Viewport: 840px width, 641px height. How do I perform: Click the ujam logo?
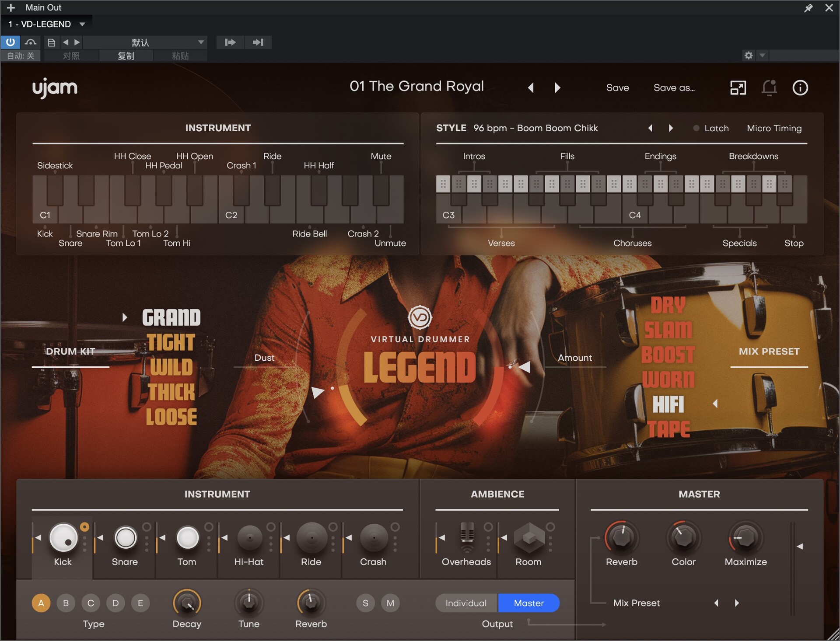point(55,88)
